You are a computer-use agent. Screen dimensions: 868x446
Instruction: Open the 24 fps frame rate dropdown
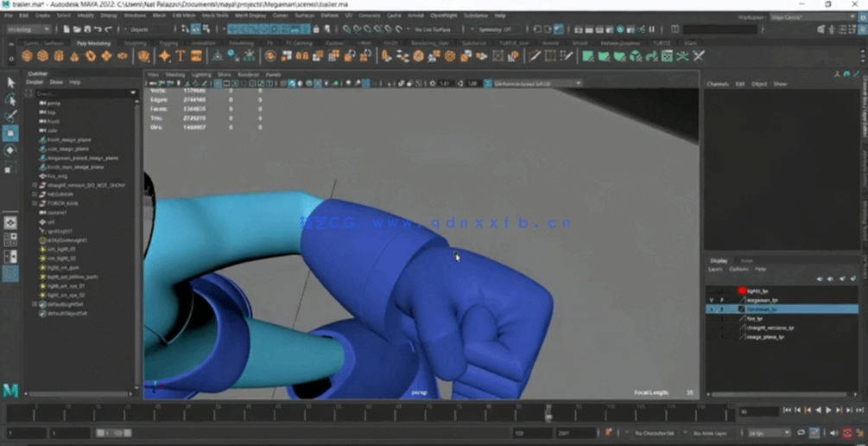click(x=767, y=433)
